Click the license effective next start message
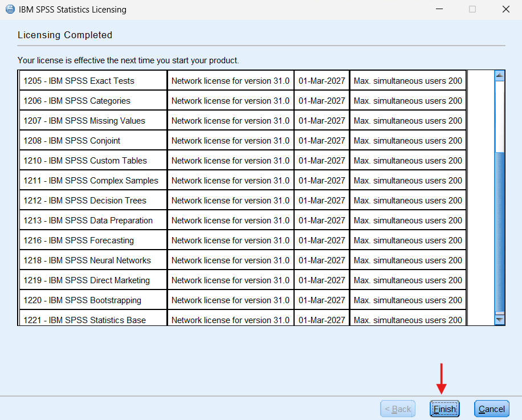 point(128,60)
